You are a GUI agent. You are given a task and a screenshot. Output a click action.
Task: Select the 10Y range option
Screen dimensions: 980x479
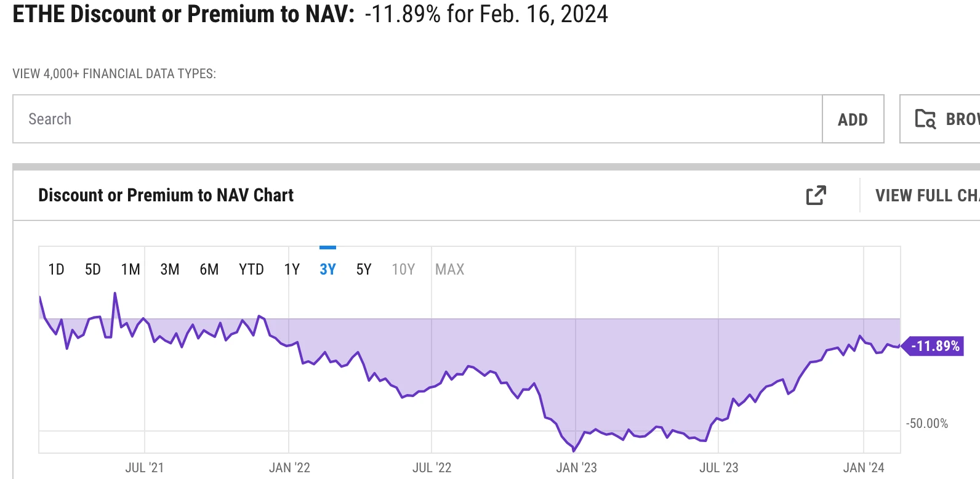403,270
